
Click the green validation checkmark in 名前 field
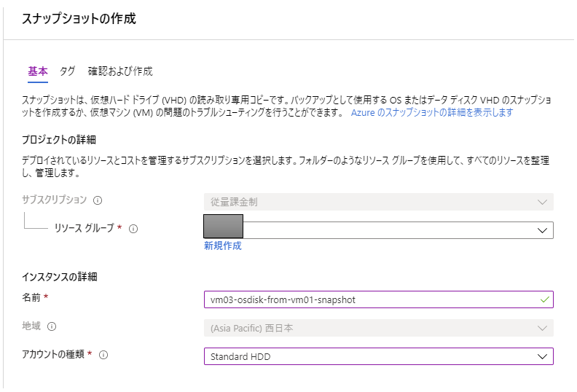(x=543, y=299)
